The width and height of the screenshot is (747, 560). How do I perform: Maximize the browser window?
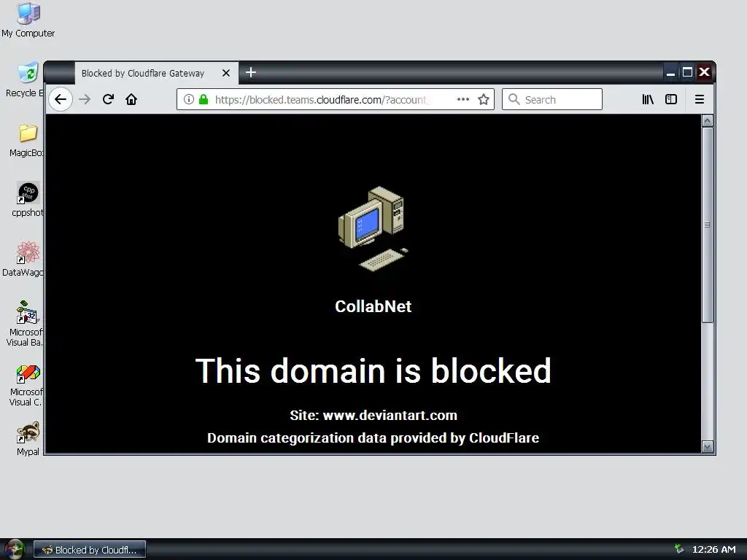click(687, 72)
